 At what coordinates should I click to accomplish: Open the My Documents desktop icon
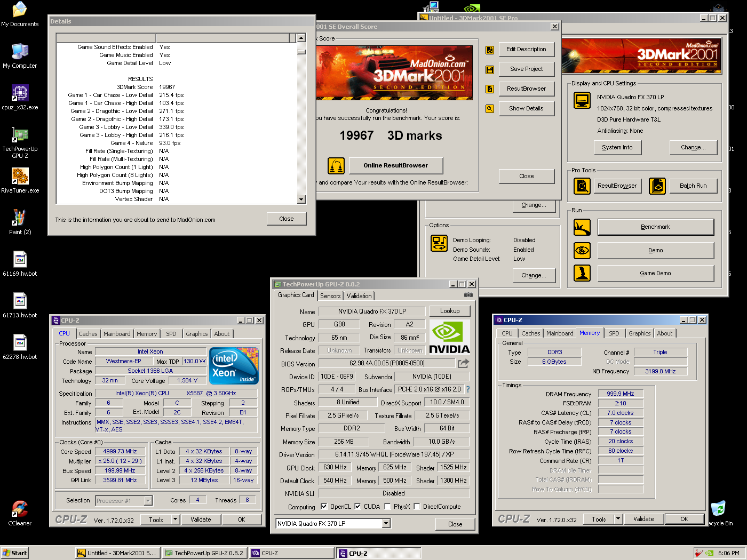[20, 14]
